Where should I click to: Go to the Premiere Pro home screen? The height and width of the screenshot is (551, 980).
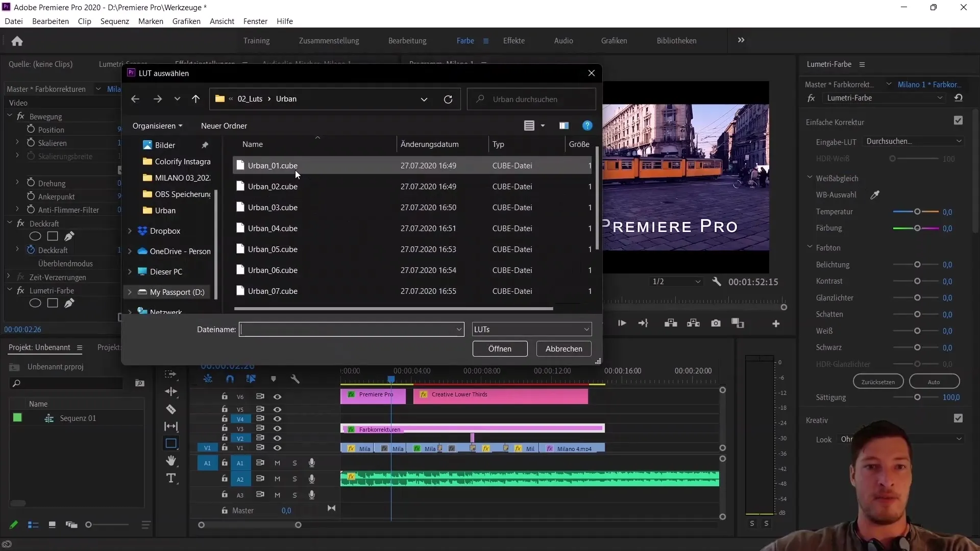point(17,41)
